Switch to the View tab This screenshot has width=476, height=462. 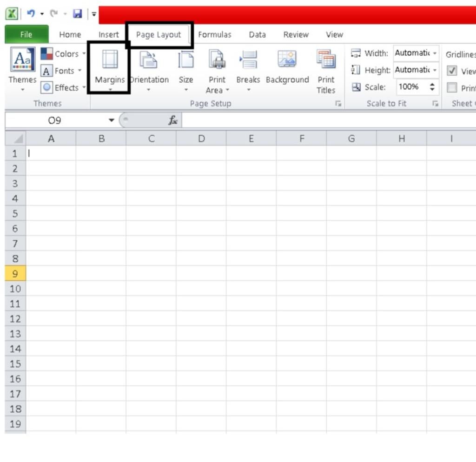(x=334, y=34)
